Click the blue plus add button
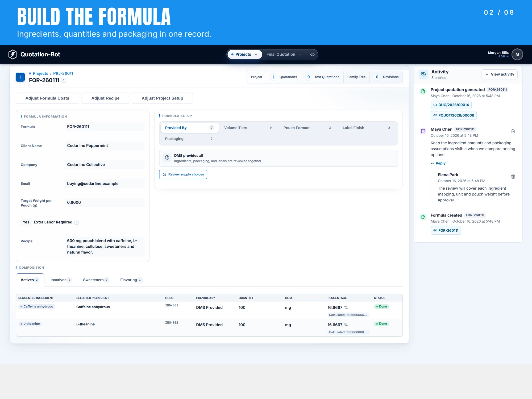The height and width of the screenshot is (399, 532). click(20, 77)
